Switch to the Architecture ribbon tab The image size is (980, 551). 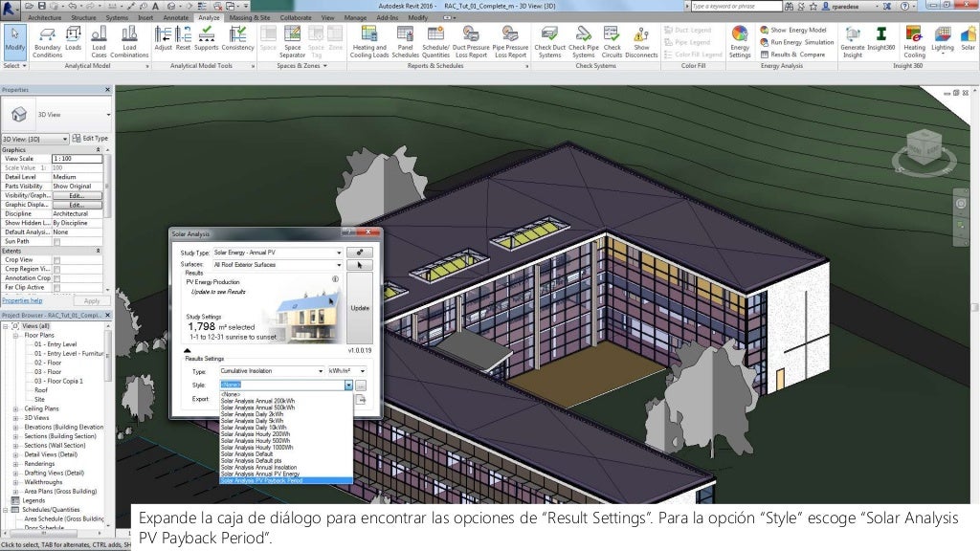pos(45,18)
